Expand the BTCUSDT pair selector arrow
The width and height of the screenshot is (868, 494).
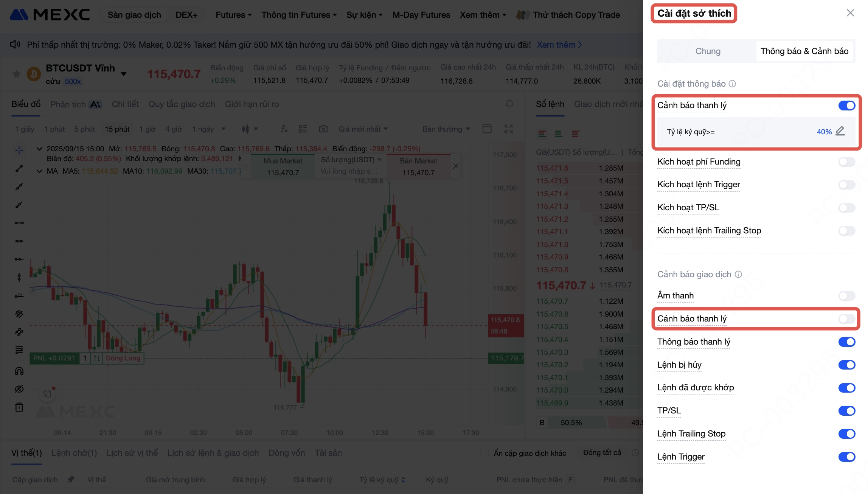(x=124, y=74)
